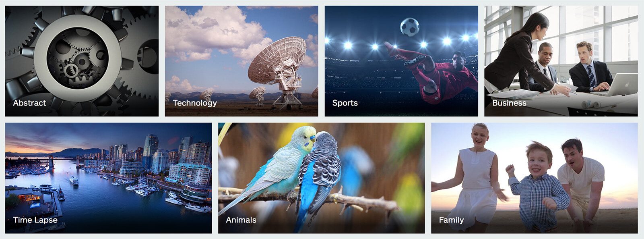This screenshot has width=644, height=239.
Task: Select the Sports soccer player thumbnail
Action: (401, 61)
